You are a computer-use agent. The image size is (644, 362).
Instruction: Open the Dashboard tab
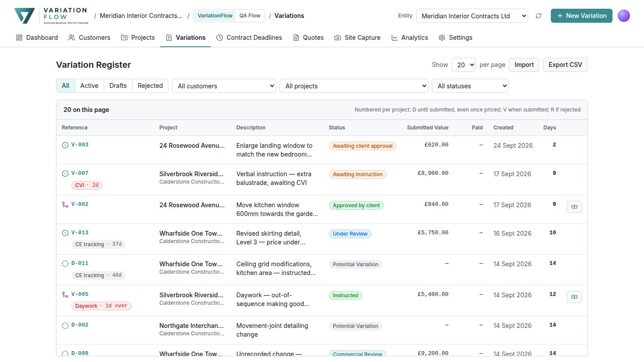37,38
